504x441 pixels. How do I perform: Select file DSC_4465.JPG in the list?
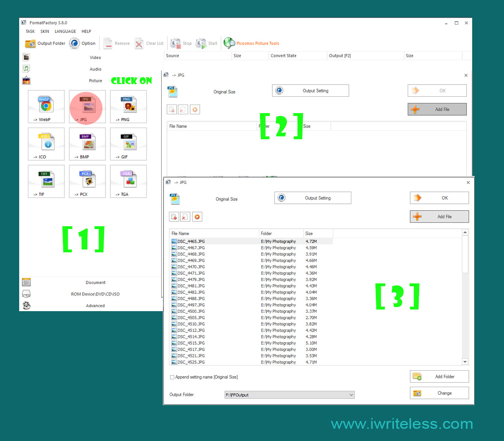[251, 241]
